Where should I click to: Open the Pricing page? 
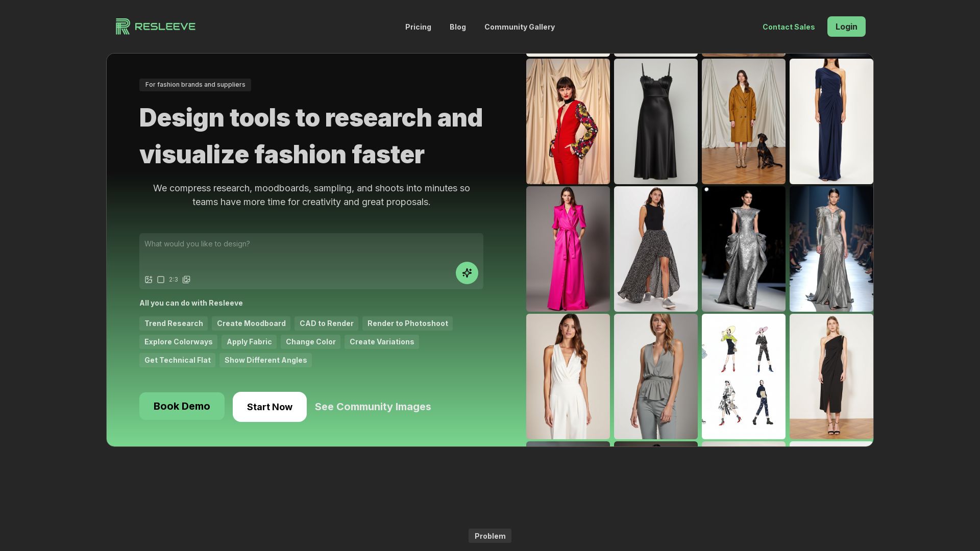pyautogui.click(x=418, y=27)
